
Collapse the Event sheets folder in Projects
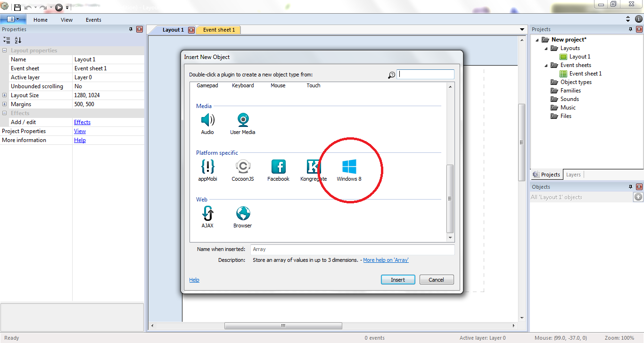(546, 65)
